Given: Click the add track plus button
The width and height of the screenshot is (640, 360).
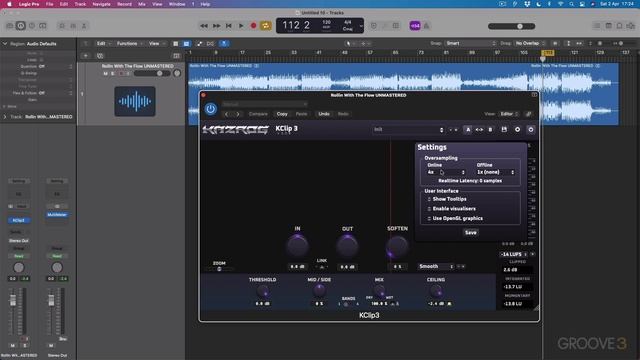Looking at the screenshot, I should pyautogui.click(x=86, y=56).
